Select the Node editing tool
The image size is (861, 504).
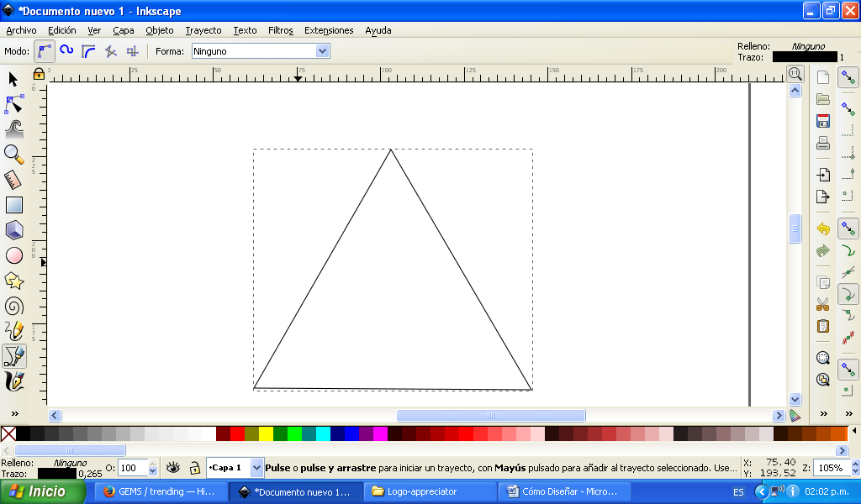tap(13, 104)
